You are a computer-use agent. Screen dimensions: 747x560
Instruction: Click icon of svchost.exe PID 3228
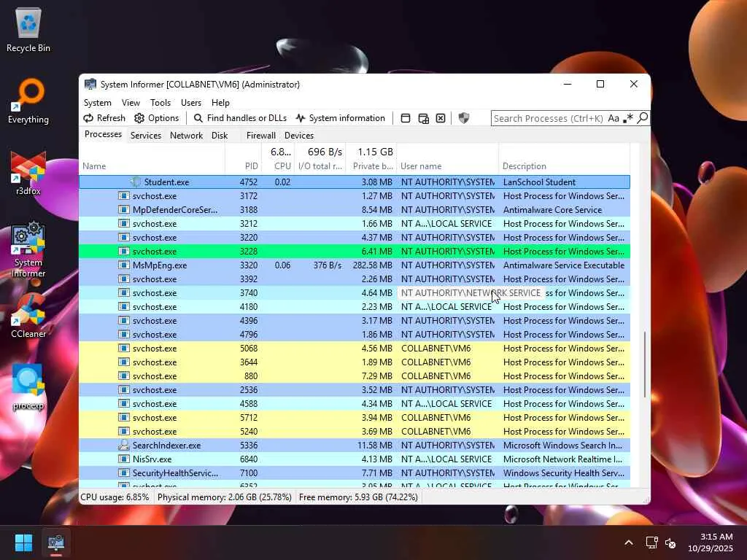pos(124,251)
